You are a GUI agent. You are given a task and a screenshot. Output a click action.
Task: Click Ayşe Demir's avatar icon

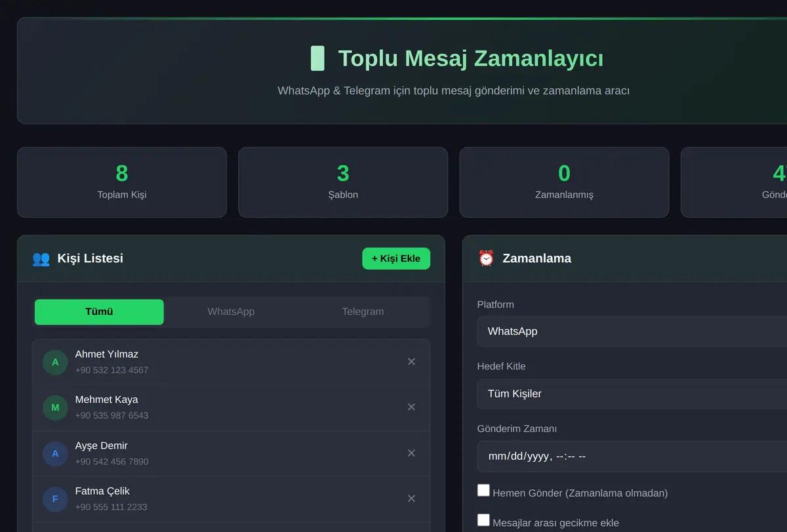coord(55,453)
